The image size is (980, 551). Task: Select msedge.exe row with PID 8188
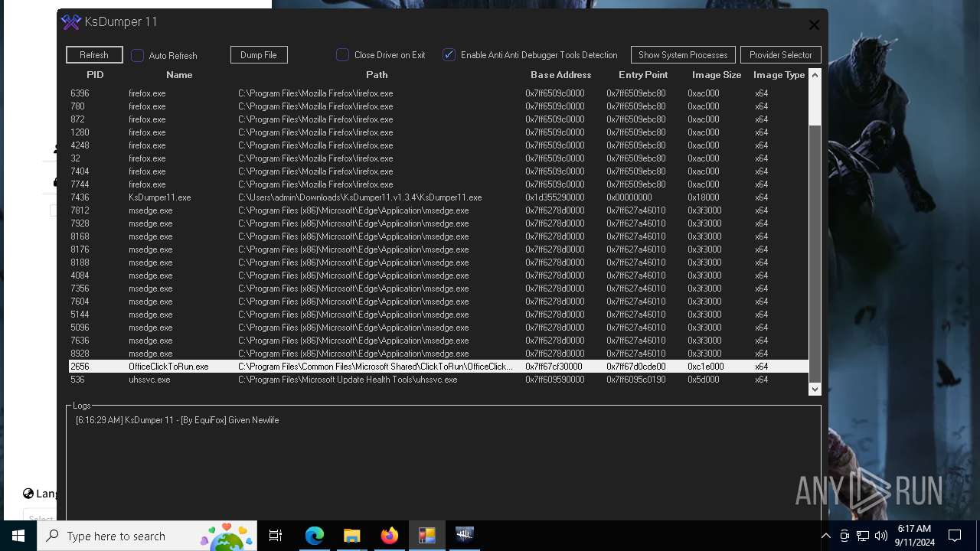[439, 262]
